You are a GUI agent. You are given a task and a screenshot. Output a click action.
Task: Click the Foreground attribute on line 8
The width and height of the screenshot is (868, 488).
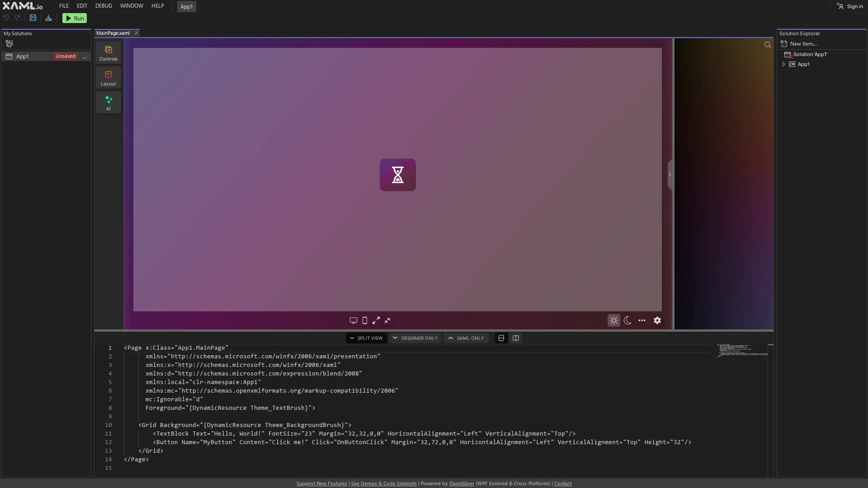[230, 408]
